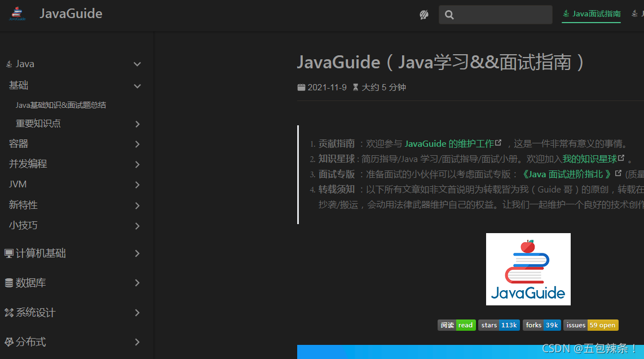644x359 pixels.
Task: Expand the 系统设计 section arrow
Action: coord(137,313)
